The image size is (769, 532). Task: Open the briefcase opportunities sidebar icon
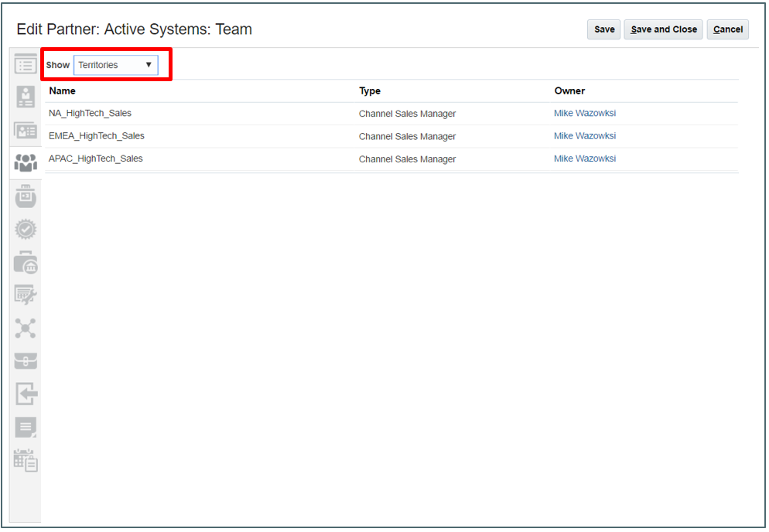[26, 361]
